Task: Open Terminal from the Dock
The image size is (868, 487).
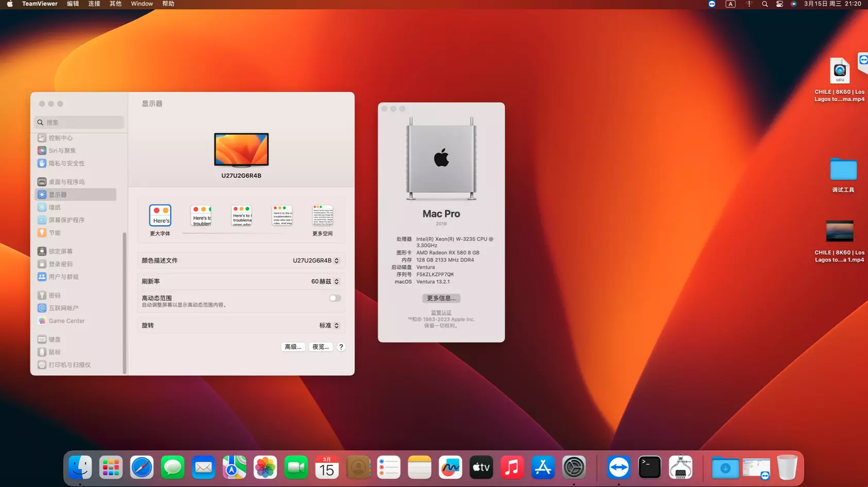Action: pos(649,468)
